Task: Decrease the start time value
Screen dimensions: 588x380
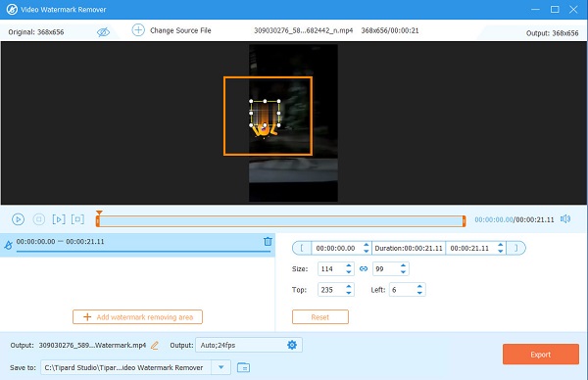Action: 367,251
